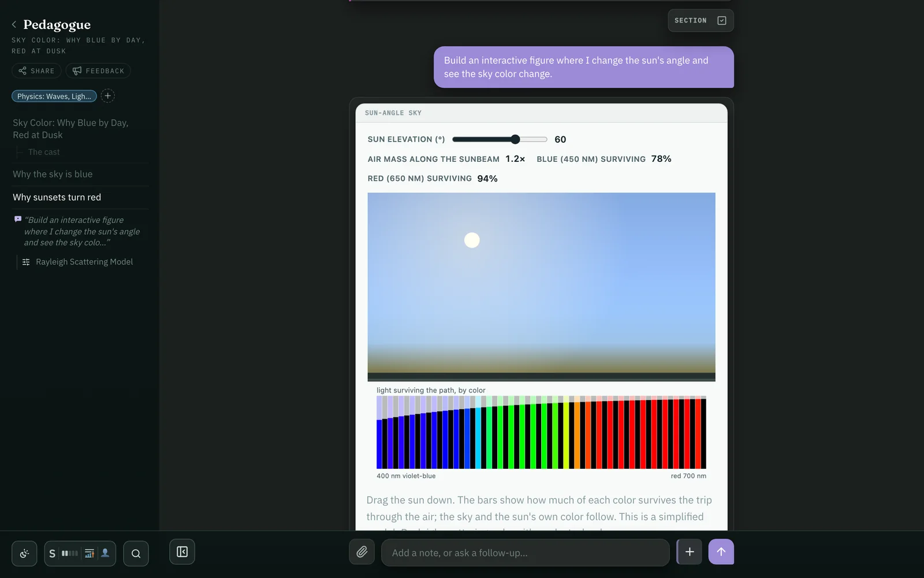Image resolution: width=924 pixels, height=578 pixels.
Task: Open the quoted interactive figure prompt entry
Action: click(81, 231)
